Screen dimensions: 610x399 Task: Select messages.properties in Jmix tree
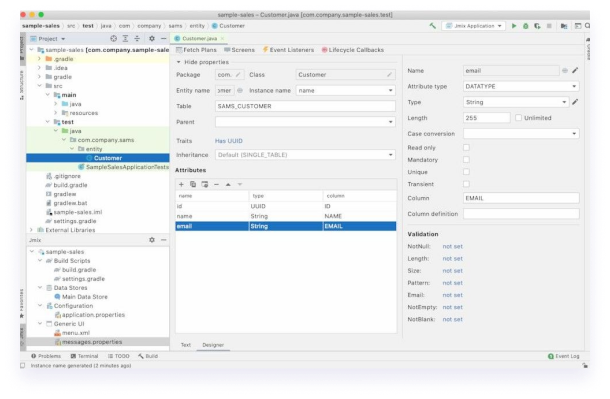pyautogui.click(x=98, y=342)
